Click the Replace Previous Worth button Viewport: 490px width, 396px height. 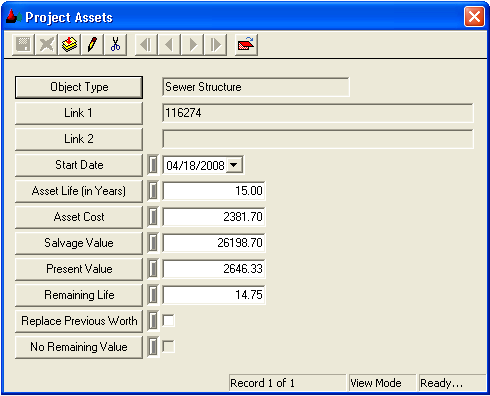(79, 321)
